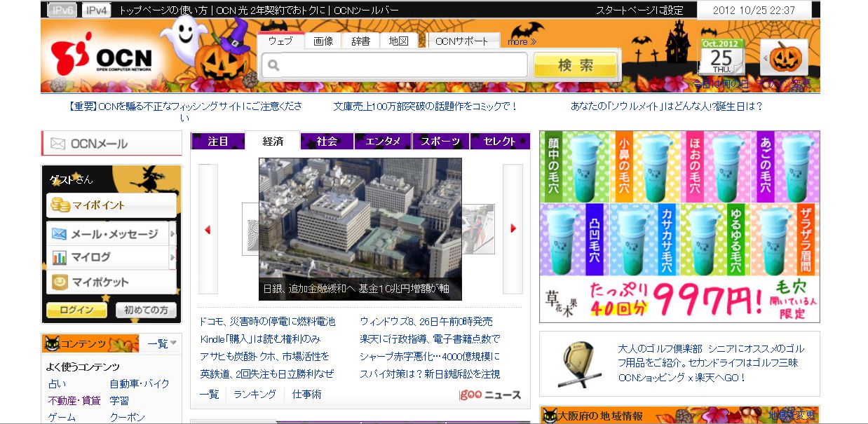Open マイログ chart icon entry
868x424 pixels.
pyautogui.click(x=108, y=258)
